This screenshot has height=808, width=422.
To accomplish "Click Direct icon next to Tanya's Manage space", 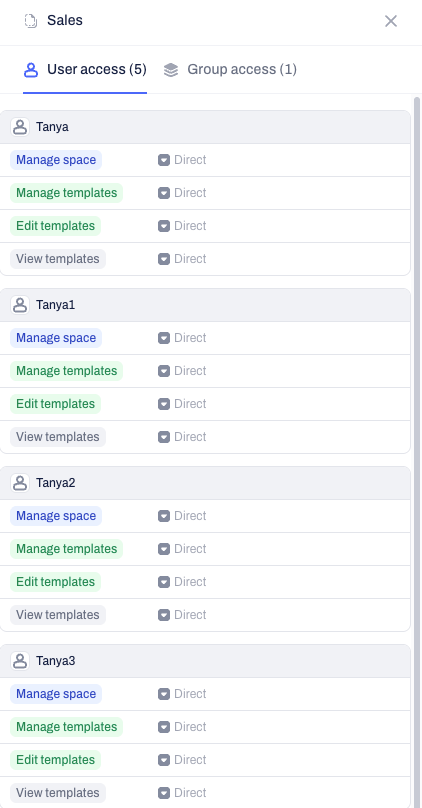I will [164, 160].
